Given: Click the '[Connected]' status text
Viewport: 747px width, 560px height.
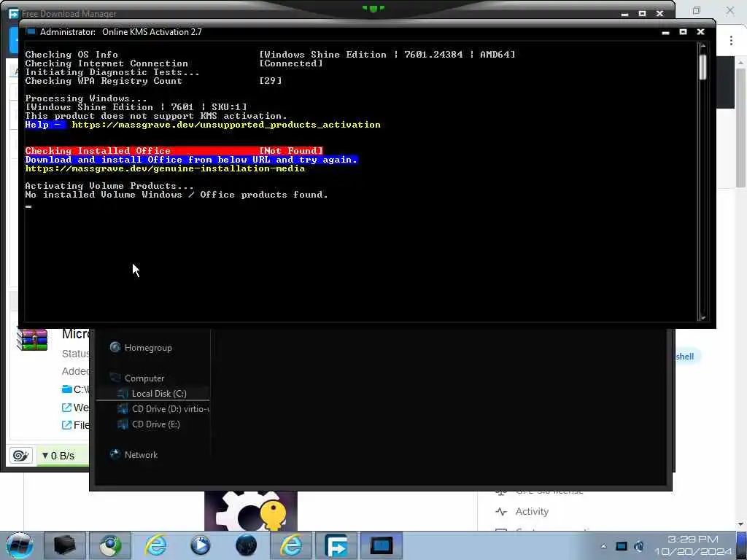Looking at the screenshot, I should click(291, 63).
